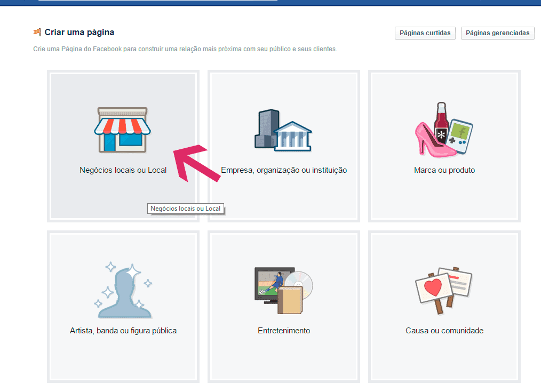Choose the blue silhouette with sparkles icon
The height and width of the screenshot is (392, 541).
click(x=123, y=290)
